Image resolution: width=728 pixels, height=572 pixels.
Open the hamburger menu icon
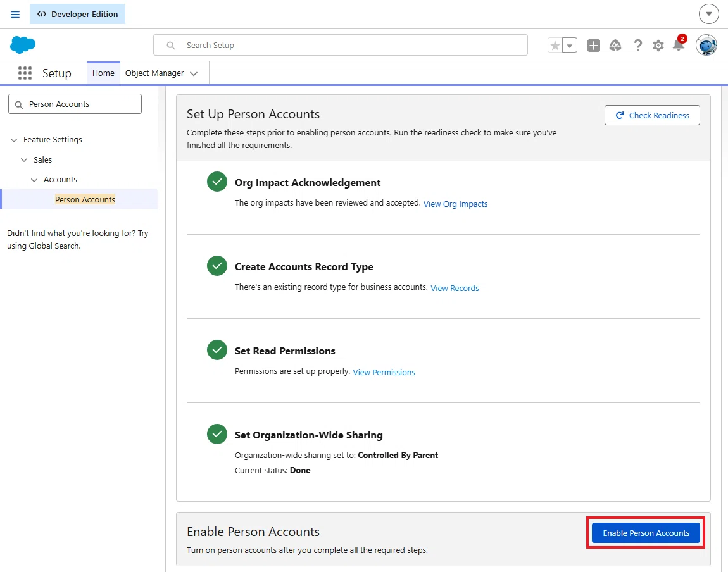click(15, 15)
